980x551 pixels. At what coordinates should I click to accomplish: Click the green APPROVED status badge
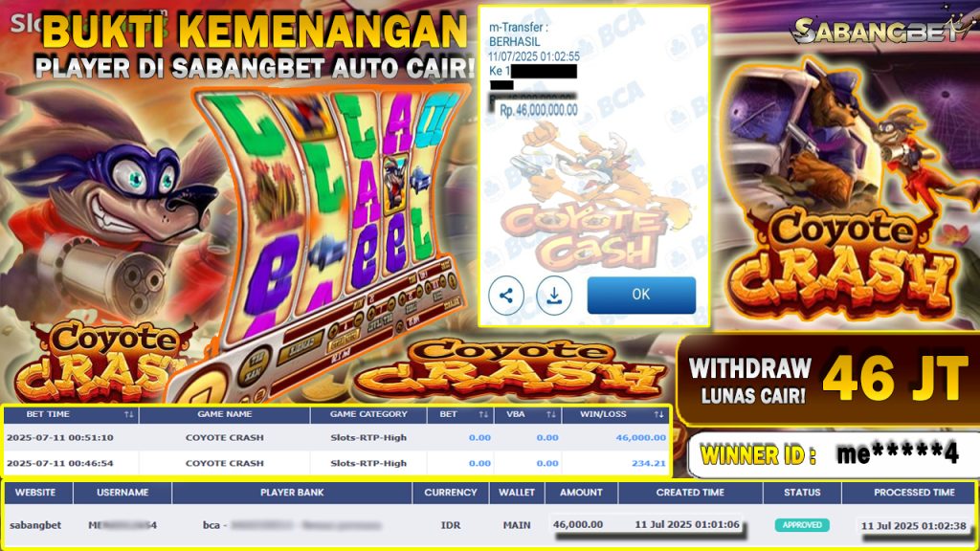[x=802, y=525]
